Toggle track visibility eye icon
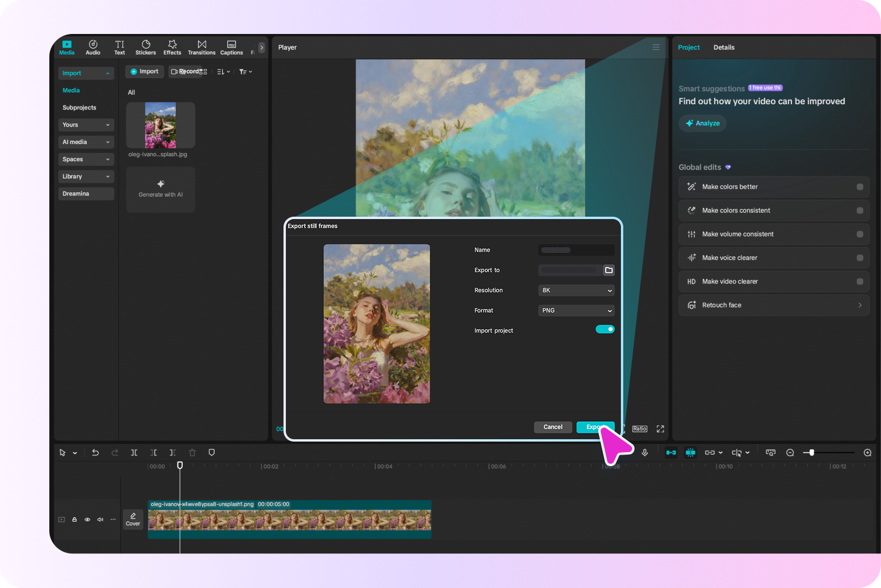881x588 pixels. pyautogui.click(x=87, y=519)
